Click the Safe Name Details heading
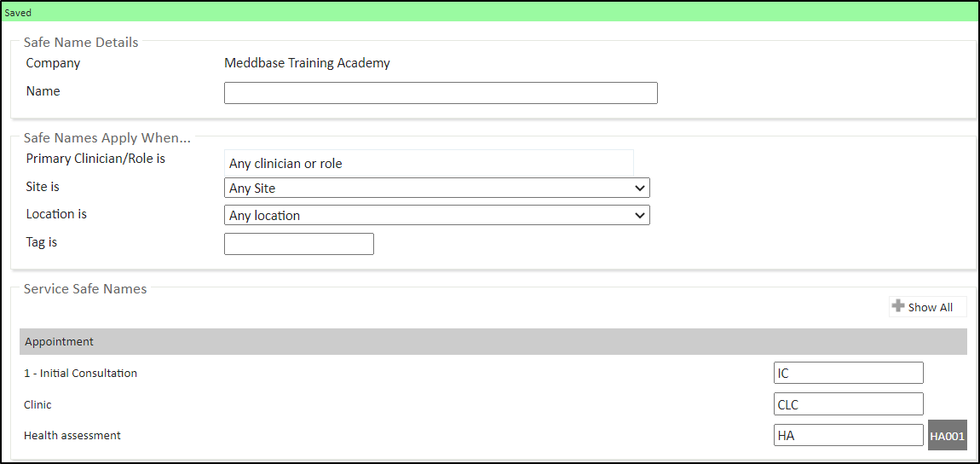The height and width of the screenshot is (464, 980). coord(81,42)
